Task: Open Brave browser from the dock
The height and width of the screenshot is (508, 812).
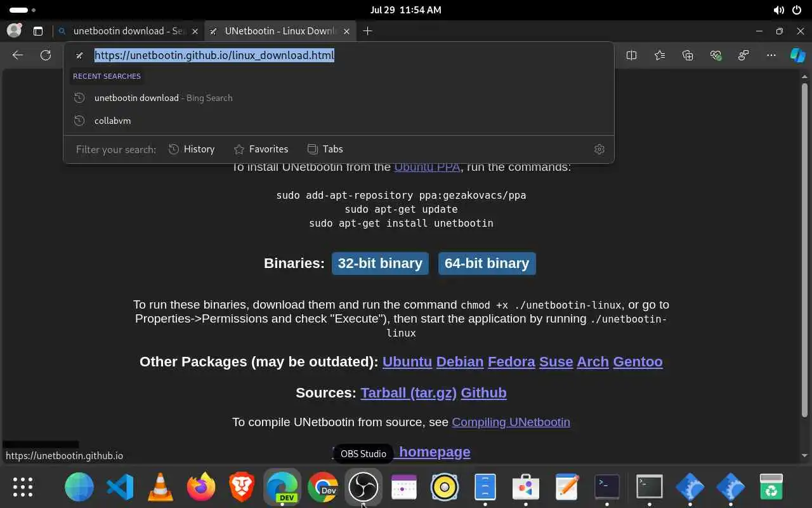Action: [x=242, y=487]
